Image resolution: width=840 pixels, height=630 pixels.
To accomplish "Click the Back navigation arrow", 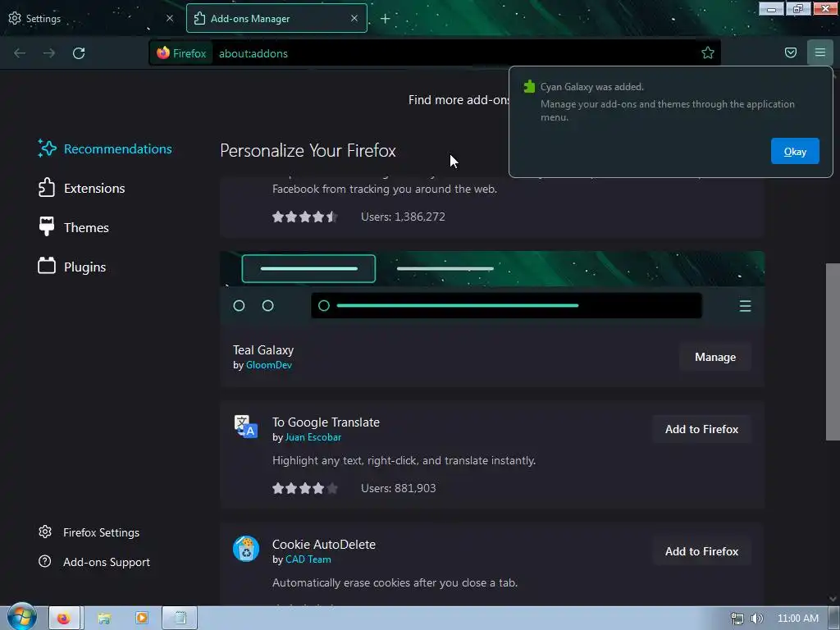I will (20, 53).
